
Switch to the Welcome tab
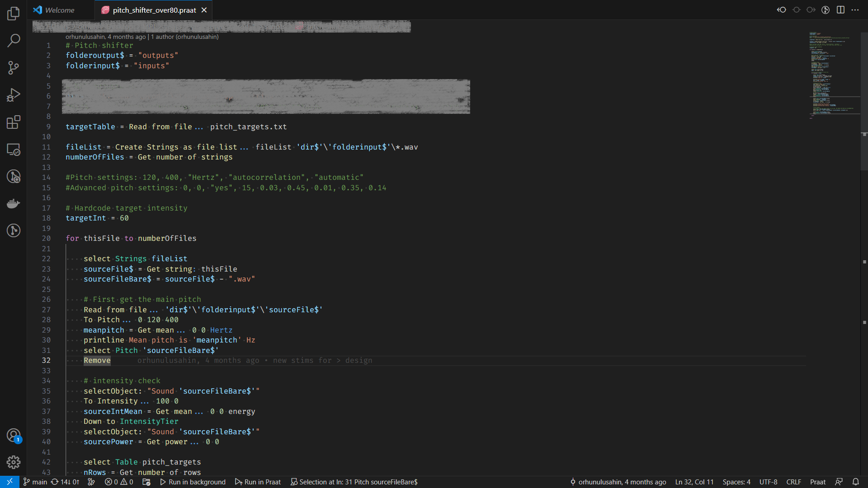(59, 10)
